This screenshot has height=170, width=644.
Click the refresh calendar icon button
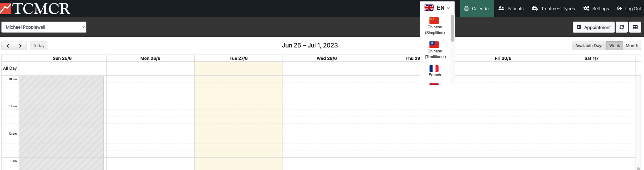click(622, 27)
